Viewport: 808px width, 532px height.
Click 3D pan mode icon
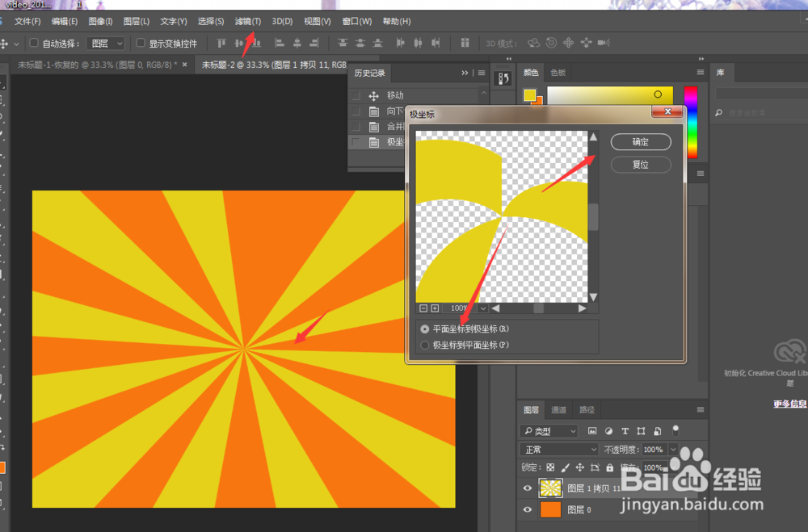click(568, 43)
